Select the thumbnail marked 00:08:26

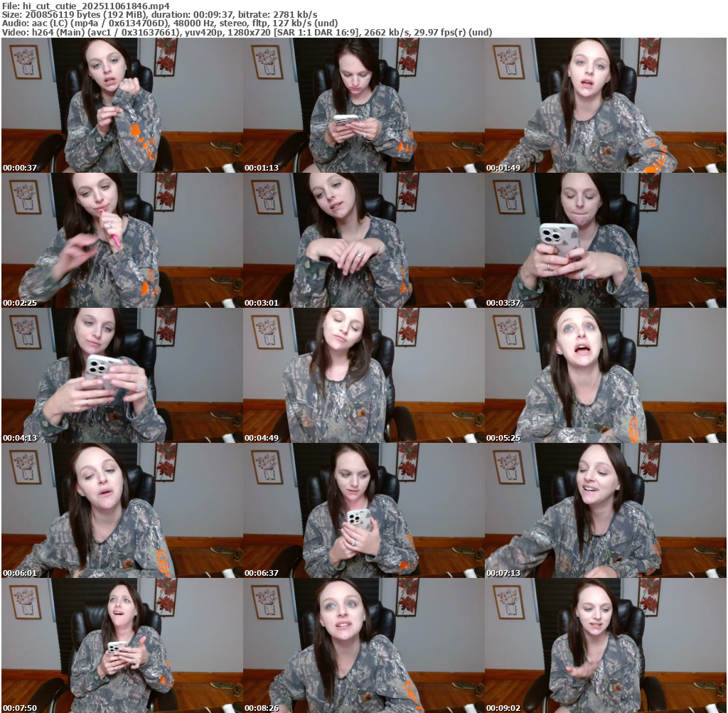click(363, 645)
